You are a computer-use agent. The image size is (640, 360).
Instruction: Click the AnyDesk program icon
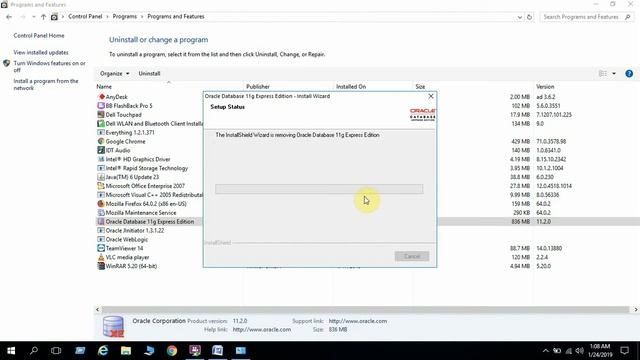pos(101,97)
